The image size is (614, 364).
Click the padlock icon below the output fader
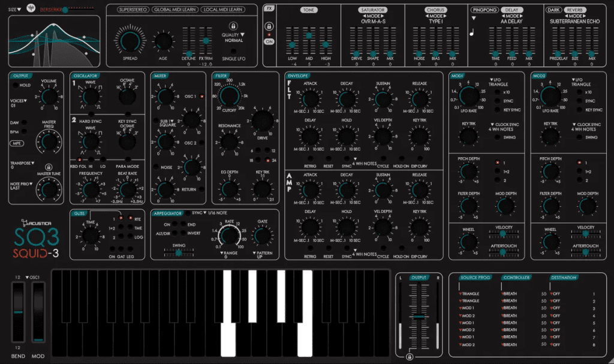coord(410,357)
